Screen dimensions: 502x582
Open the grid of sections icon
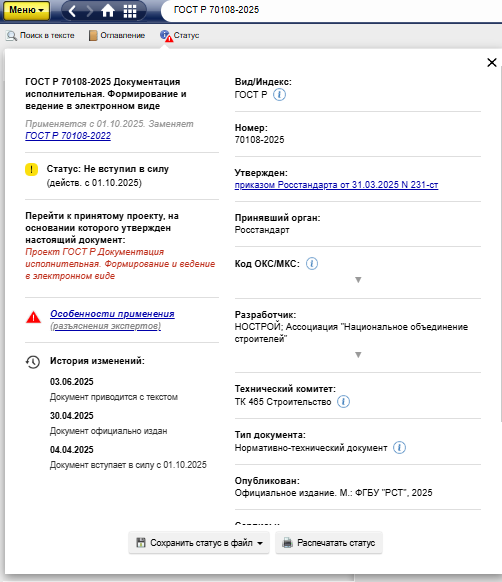[130, 11]
